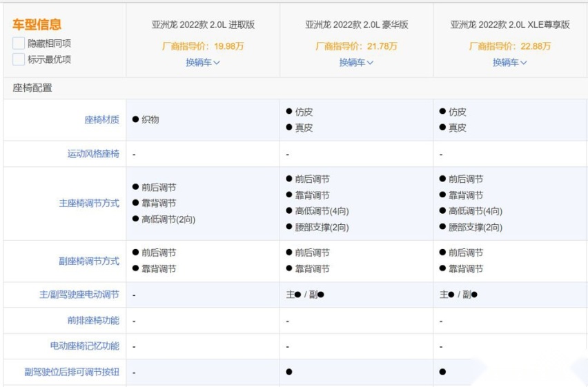Click the 织物 seat material value
Image resolution: width=588 pixels, height=387 pixels.
pos(150,119)
